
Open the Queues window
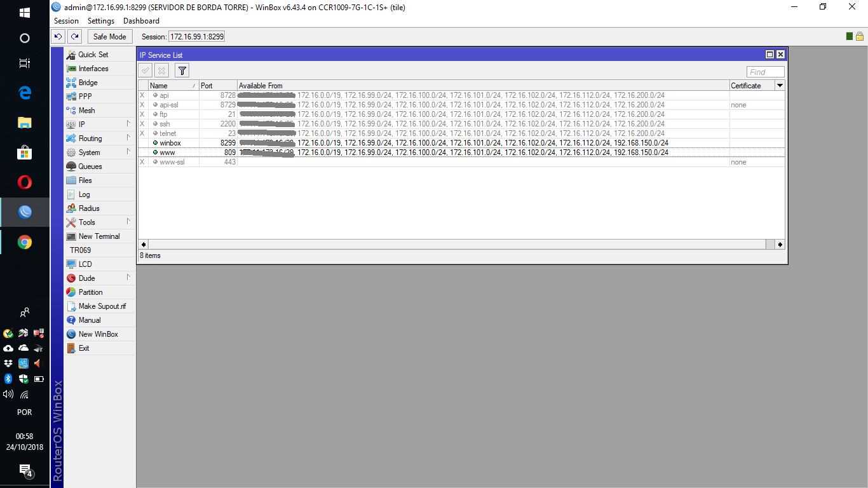(x=100, y=166)
